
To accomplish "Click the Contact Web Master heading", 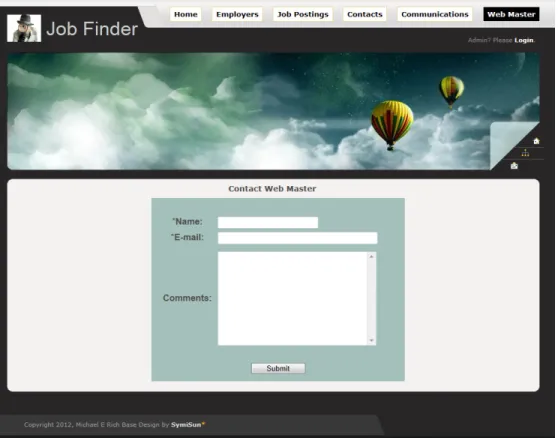I will pos(272,189).
